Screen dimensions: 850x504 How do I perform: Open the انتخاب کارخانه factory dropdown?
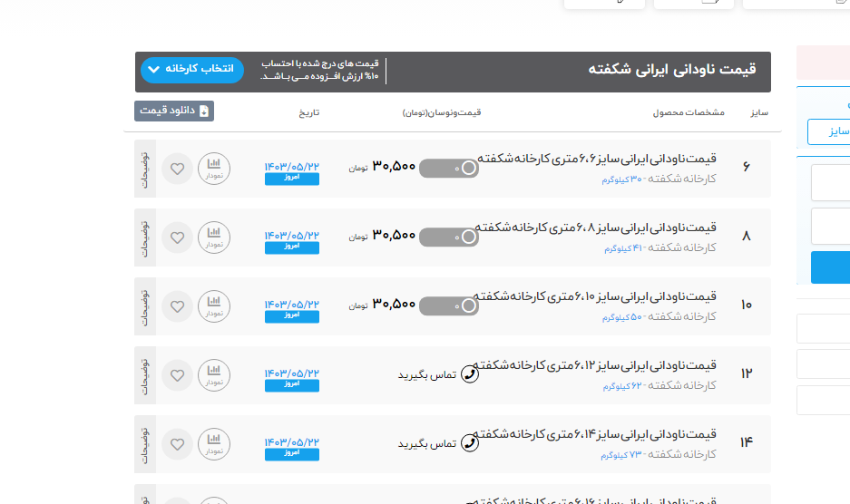(192, 70)
